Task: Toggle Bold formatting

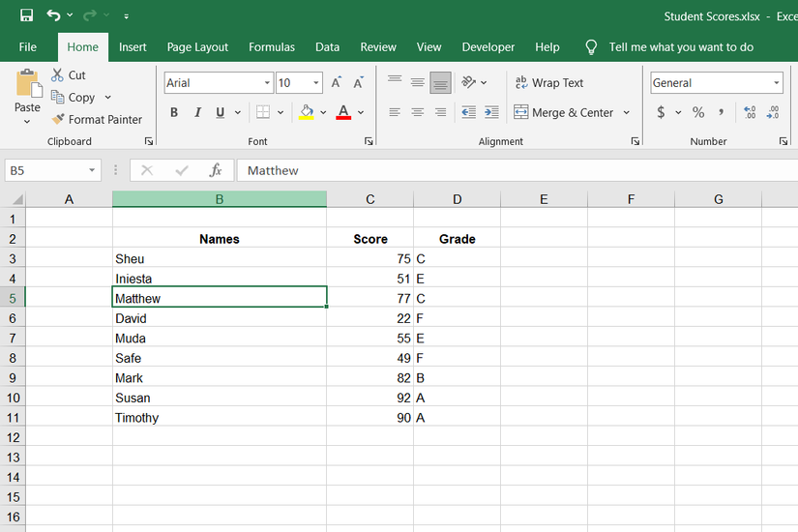Action: coord(174,112)
